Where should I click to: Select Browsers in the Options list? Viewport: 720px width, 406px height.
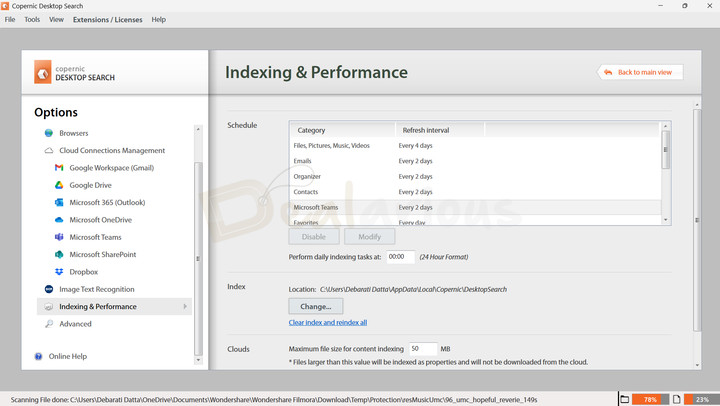coord(73,133)
